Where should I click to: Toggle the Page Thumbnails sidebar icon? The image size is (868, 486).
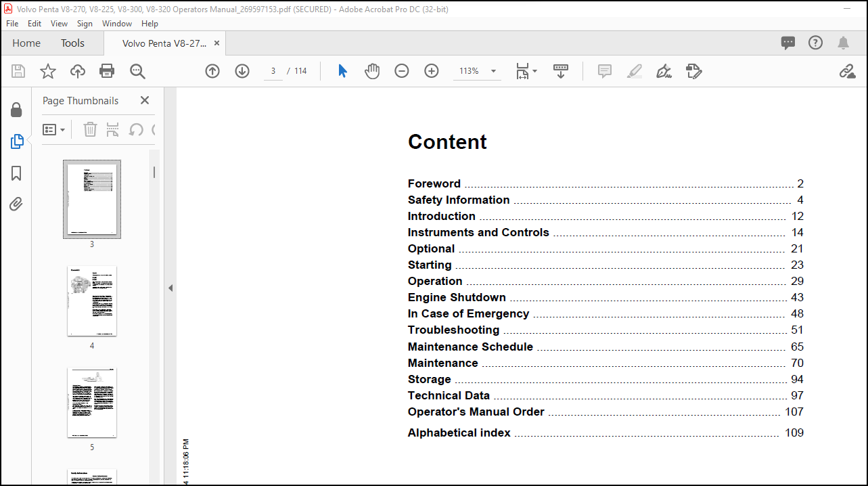[x=17, y=141]
